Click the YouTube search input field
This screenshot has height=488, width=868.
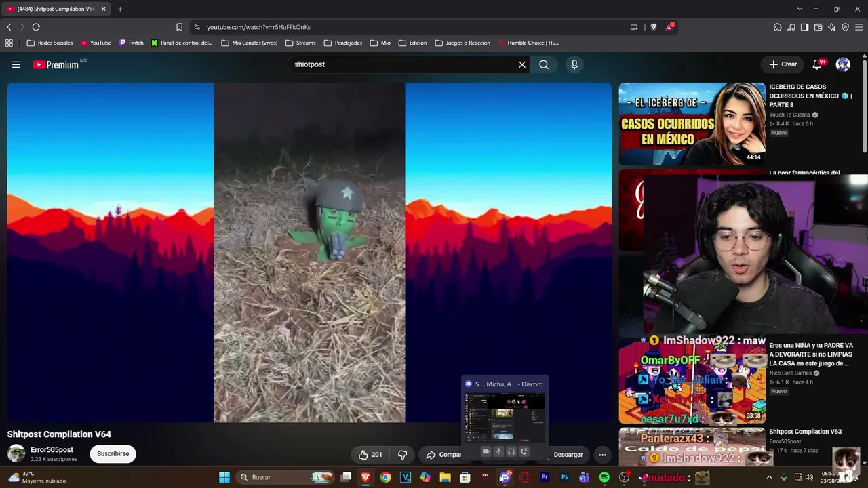tap(403, 64)
